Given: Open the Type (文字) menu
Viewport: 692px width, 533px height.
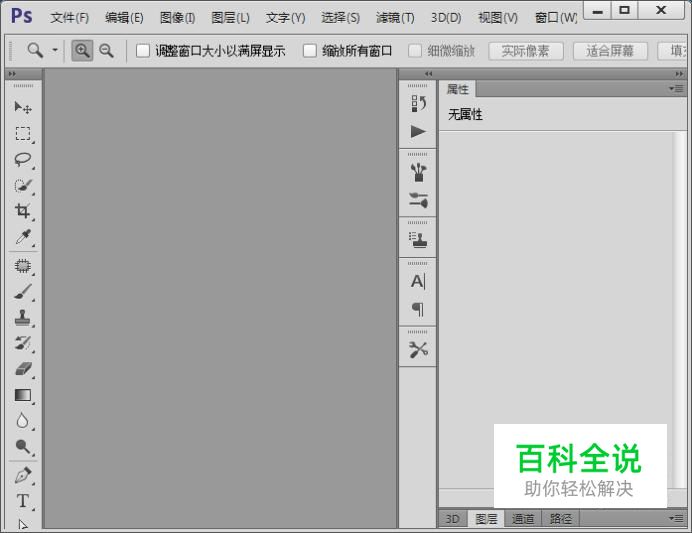Looking at the screenshot, I should 285,18.
